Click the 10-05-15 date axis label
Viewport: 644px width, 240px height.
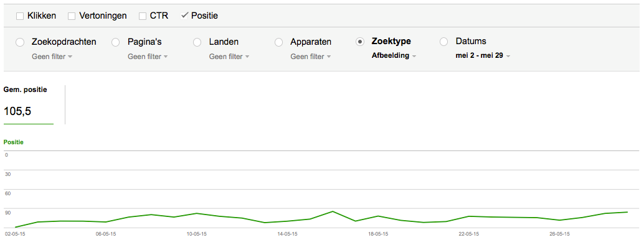coord(197,234)
